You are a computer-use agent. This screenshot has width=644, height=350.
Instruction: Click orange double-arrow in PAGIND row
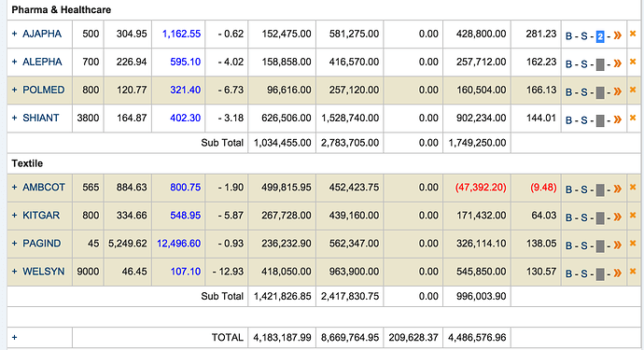pos(617,245)
